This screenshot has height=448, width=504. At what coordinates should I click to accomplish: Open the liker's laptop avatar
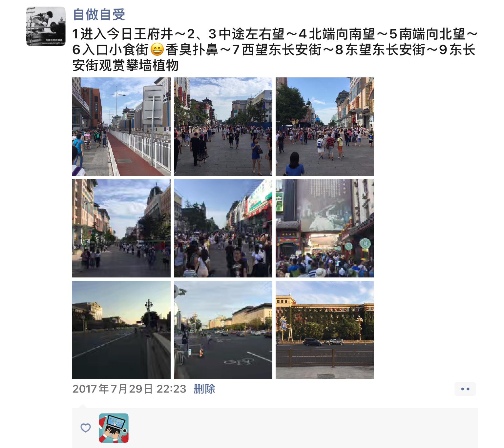point(114,428)
